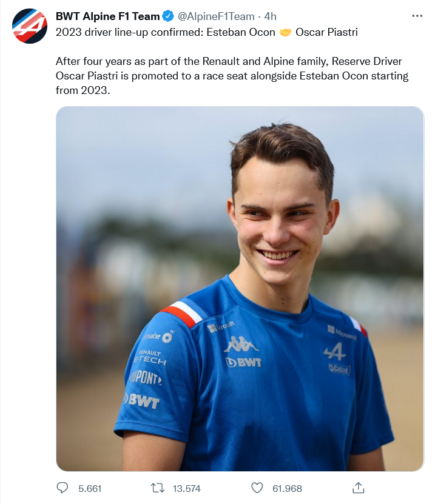Screen dimensions: 435x504
Task: Open the tweet's three-dot more menu
Action: tap(417, 16)
